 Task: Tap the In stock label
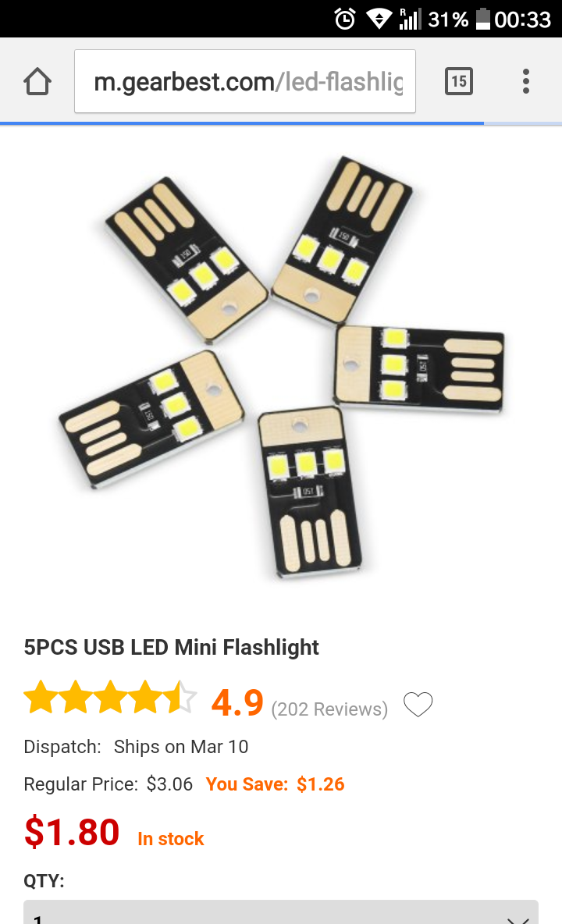[171, 839]
